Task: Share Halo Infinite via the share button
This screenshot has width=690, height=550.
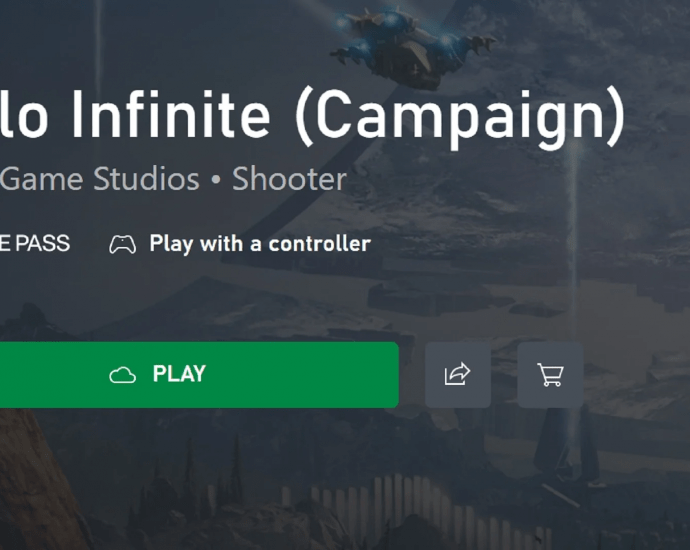Action: coord(458,374)
